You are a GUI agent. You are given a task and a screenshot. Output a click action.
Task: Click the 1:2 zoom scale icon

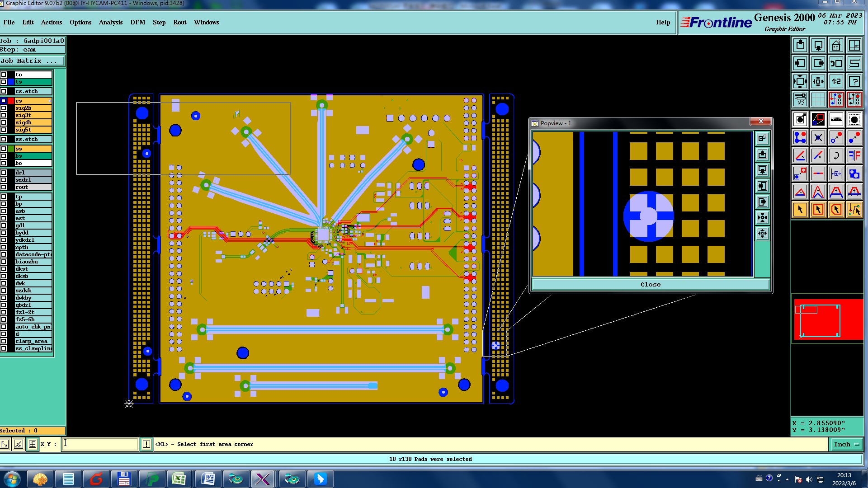[836, 82]
